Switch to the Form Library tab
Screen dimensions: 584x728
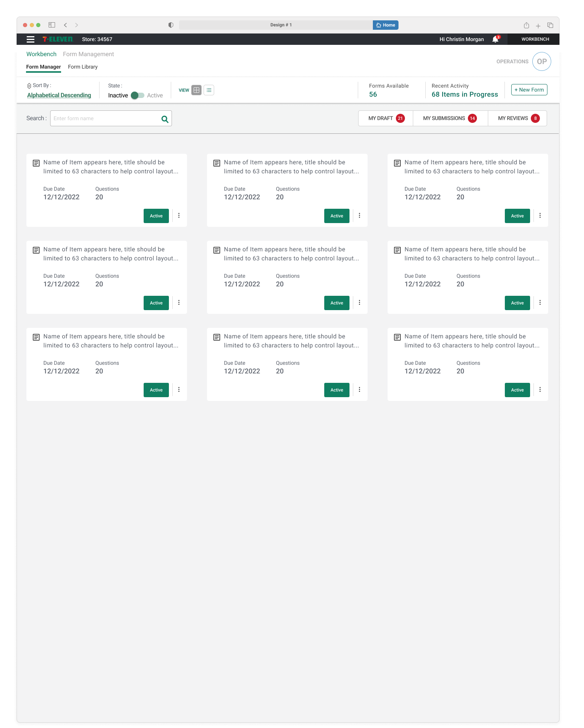(83, 67)
